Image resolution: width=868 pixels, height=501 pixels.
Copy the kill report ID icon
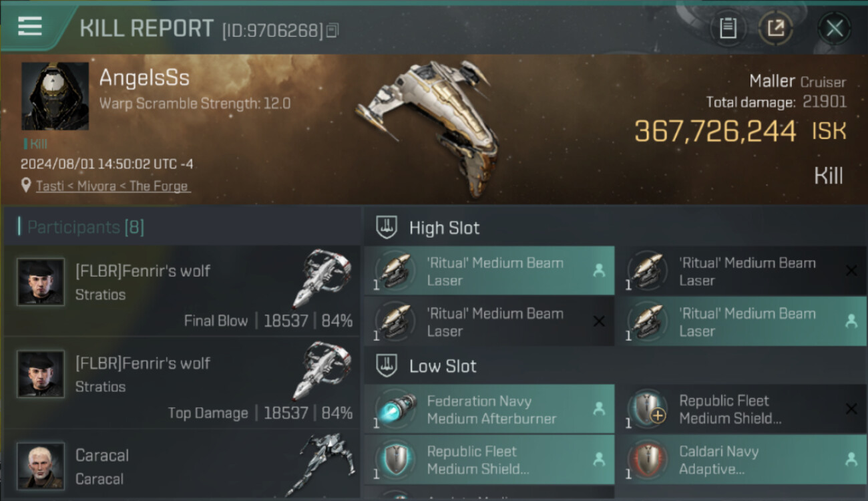tap(333, 30)
